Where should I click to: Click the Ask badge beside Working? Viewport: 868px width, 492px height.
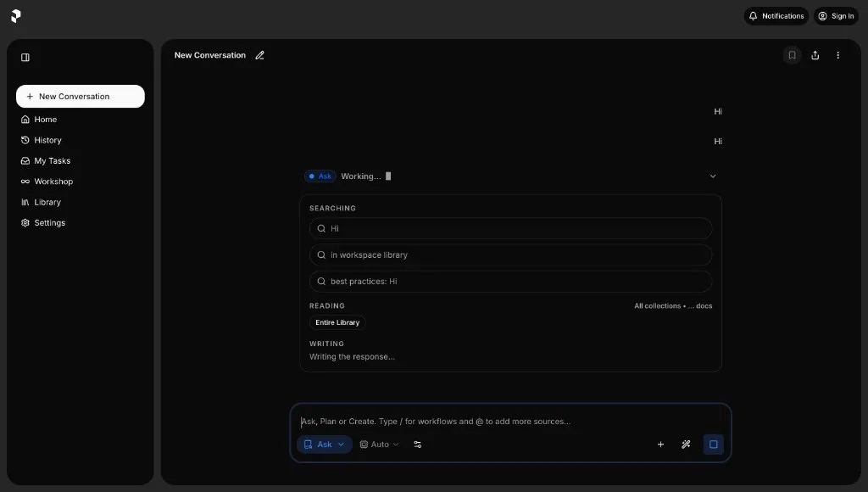click(320, 176)
